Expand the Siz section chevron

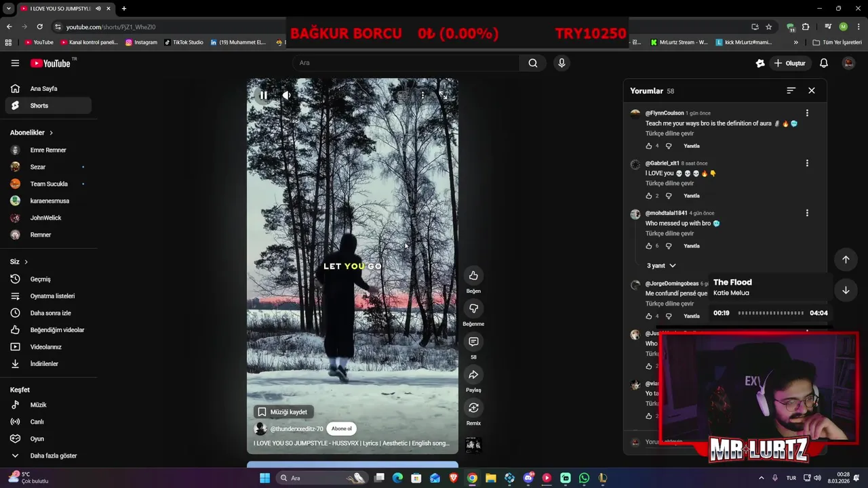click(x=26, y=262)
